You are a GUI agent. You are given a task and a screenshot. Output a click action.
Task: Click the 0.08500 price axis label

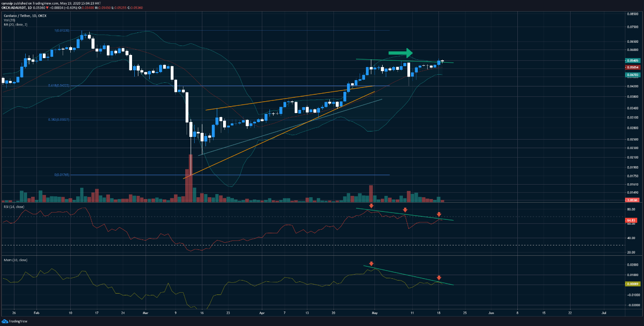pyautogui.click(x=633, y=14)
